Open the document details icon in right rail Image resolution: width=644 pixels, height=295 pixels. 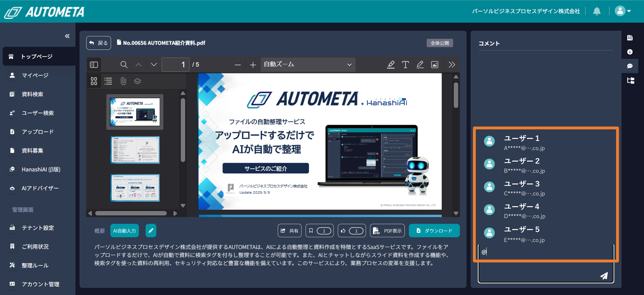(629, 38)
